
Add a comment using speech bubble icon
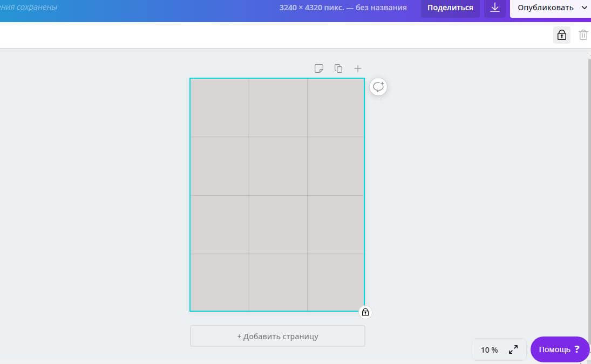tap(378, 87)
